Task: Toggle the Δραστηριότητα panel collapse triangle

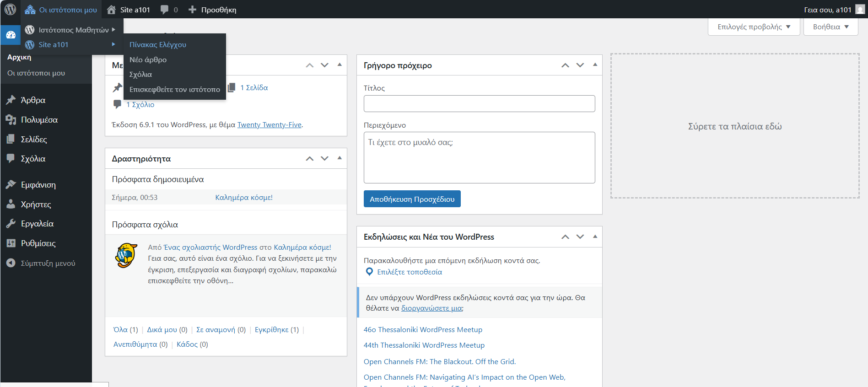Action: pos(340,158)
